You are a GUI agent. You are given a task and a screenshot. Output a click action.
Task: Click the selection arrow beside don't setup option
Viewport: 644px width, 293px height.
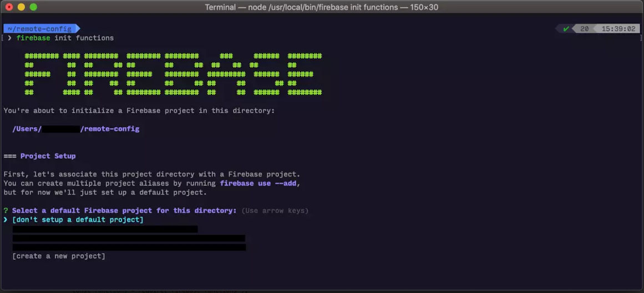tap(6, 219)
